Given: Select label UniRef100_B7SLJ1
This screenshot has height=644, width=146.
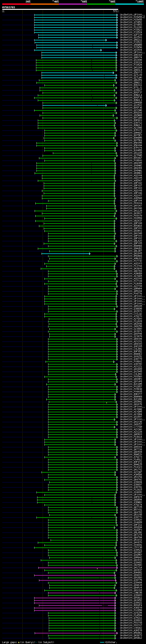Looking at the screenshot, I should [131, 87].
